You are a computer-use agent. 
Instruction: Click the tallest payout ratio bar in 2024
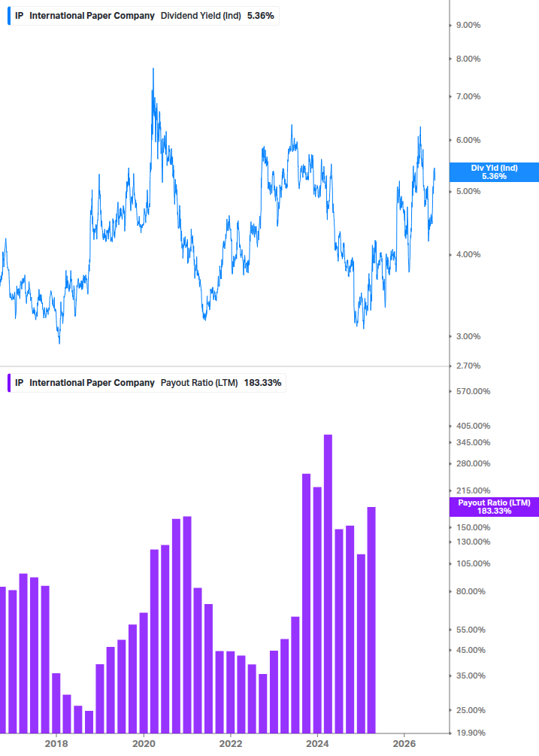coord(328,584)
